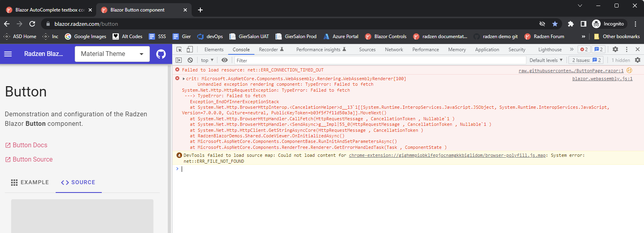
Task: Create live expression with eye icon
Action: pyautogui.click(x=225, y=60)
